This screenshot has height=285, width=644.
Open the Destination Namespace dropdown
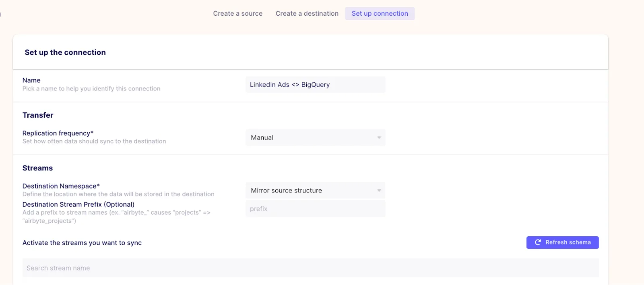pos(315,191)
